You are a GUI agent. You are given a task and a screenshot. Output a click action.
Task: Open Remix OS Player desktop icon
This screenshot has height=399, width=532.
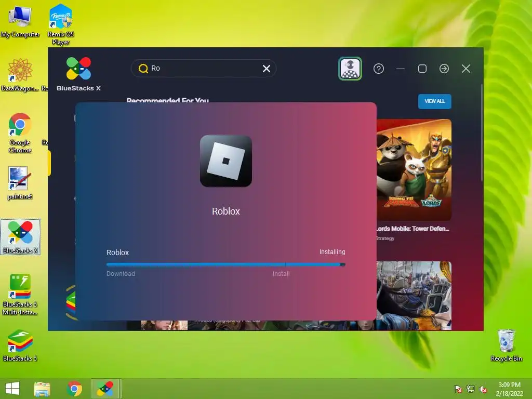click(x=61, y=24)
